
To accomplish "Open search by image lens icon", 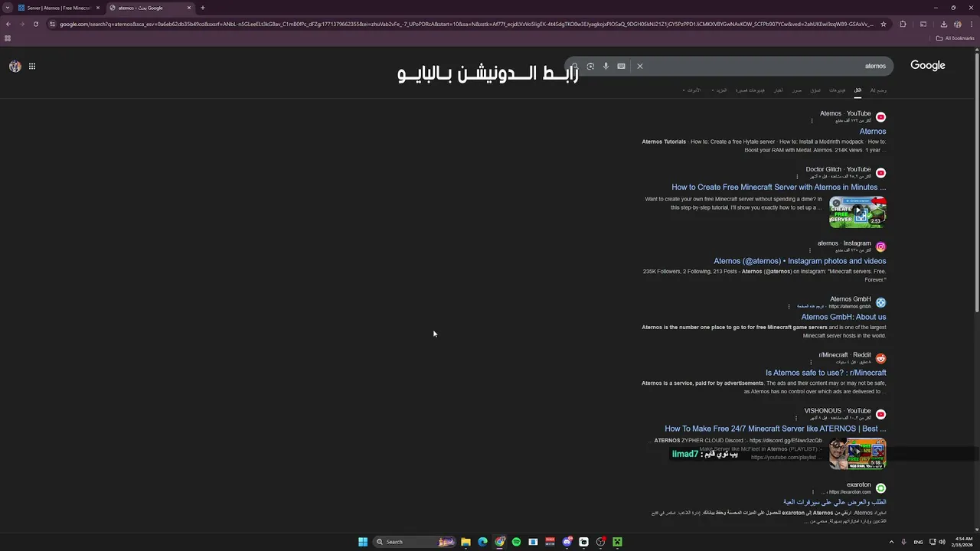I will 590,66.
